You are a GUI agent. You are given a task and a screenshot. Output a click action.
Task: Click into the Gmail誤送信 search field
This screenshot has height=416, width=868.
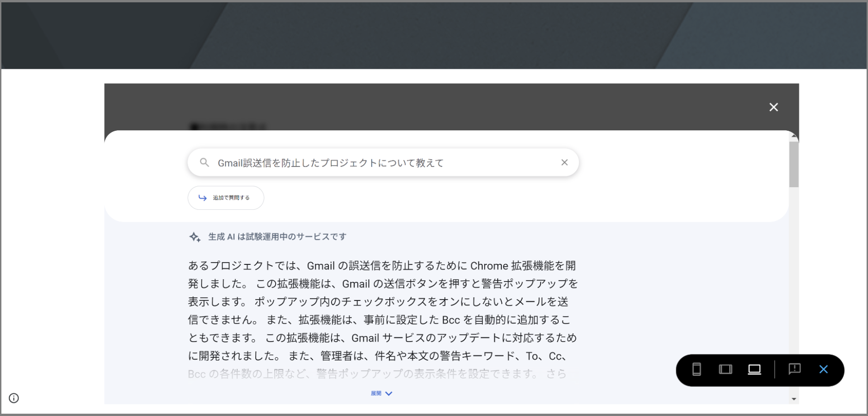(383, 162)
